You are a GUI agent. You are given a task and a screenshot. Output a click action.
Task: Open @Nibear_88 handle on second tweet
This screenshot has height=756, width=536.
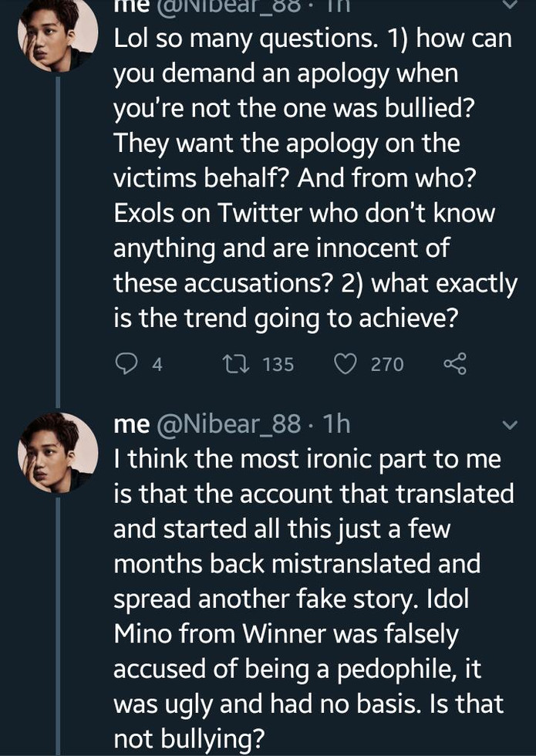(228, 425)
